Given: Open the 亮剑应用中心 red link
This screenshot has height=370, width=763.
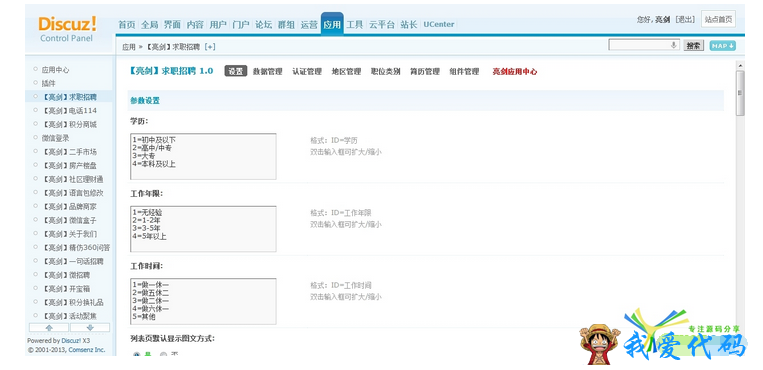Looking at the screenshot, I should [515, 72].
